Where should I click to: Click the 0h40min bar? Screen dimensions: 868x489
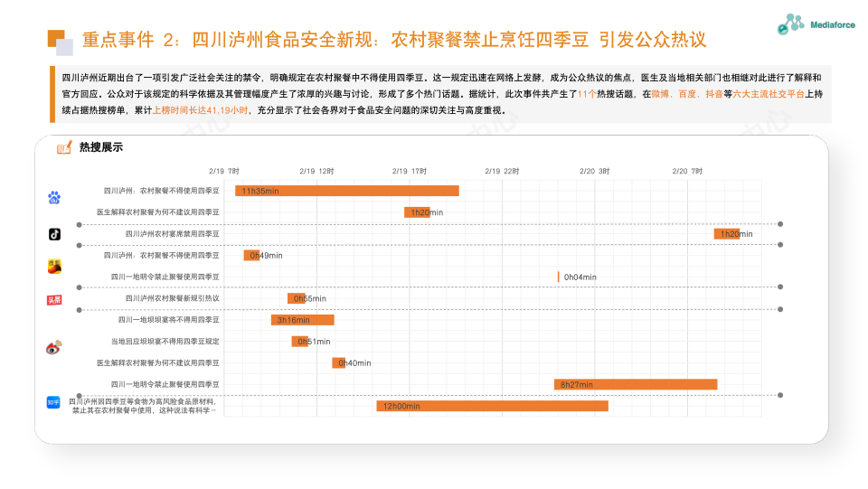coord(338,362)
